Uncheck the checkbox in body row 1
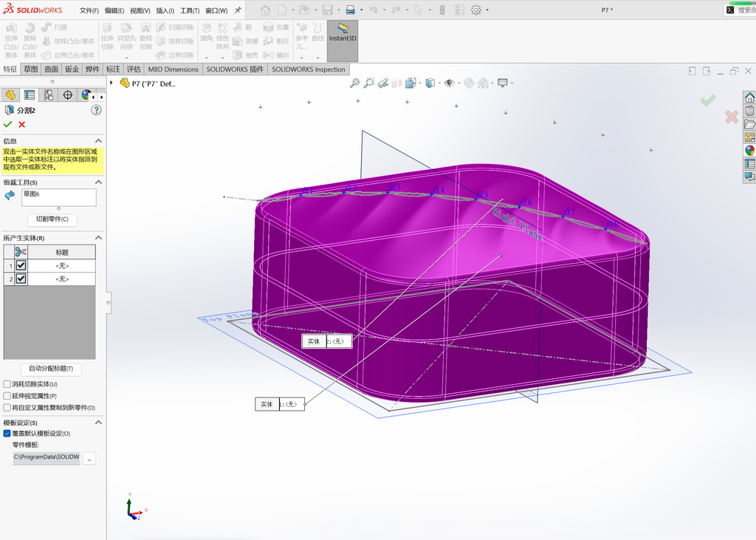This screenshot has height=540, width=756. (21, 265)
